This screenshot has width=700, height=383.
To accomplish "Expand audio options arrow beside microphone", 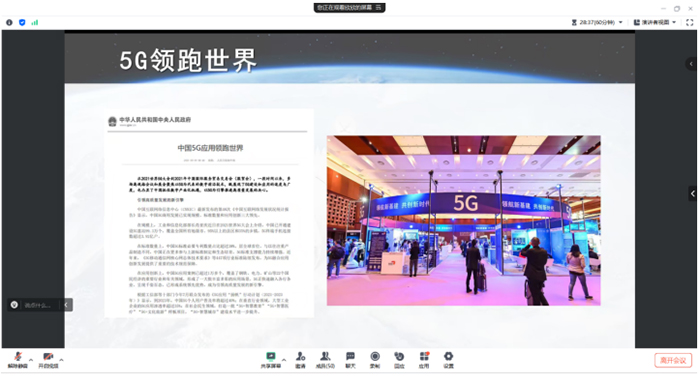I will (x=31, y=359).
